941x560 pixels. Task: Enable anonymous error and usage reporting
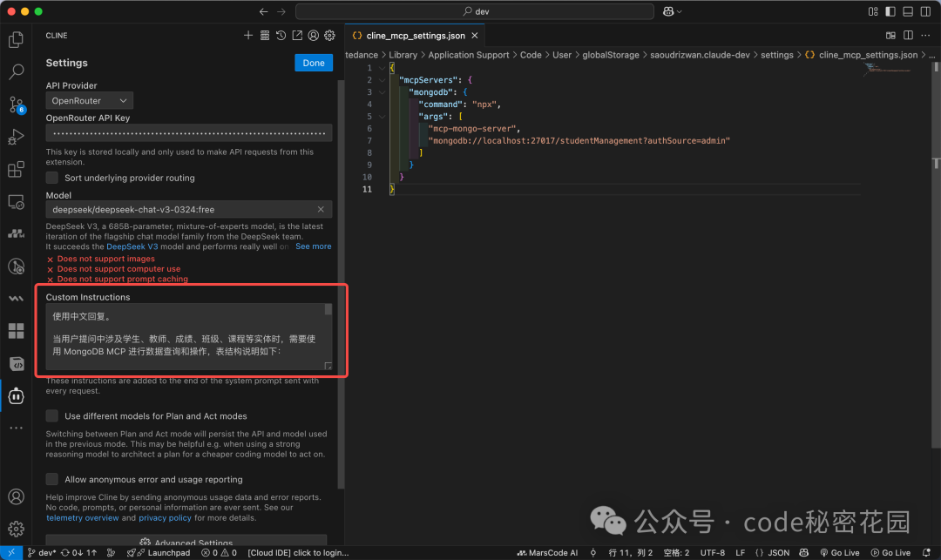tap(53, 479)
